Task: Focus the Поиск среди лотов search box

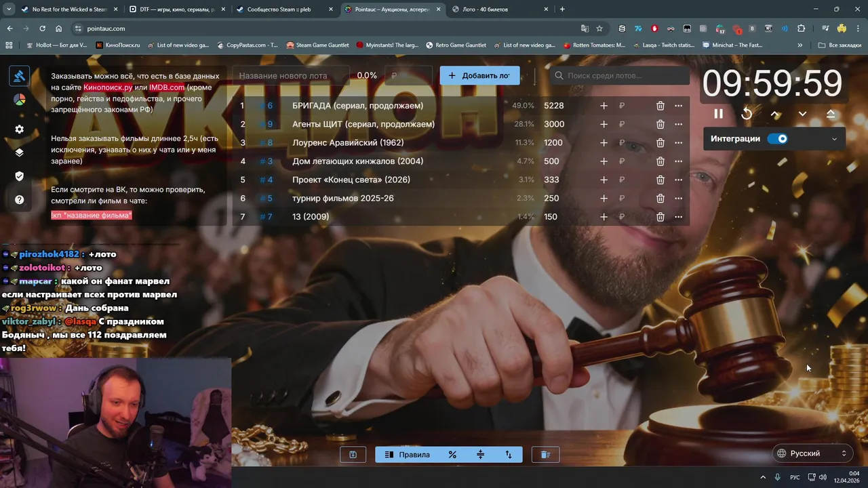Action: pyautogui.click(x=619, y=75)
